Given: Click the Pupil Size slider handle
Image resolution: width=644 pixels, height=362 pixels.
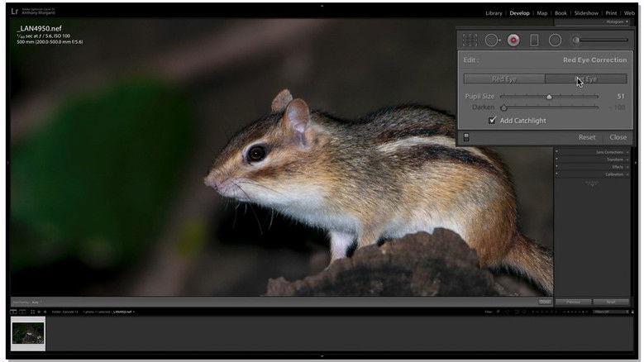Looking at the screenshot, I should 549,97.
